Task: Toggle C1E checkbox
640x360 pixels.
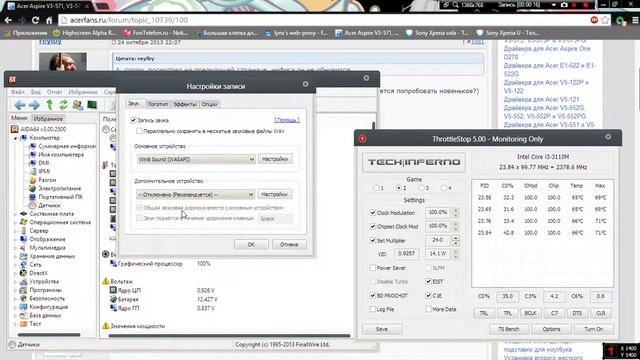Action: (x=428, y=295)
